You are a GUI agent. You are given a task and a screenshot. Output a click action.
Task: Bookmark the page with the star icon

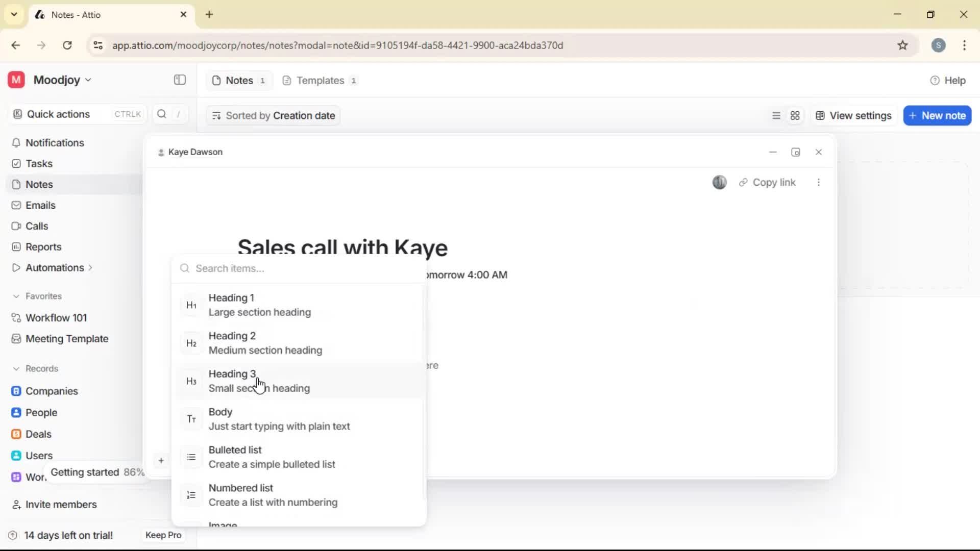coord(902,45)
